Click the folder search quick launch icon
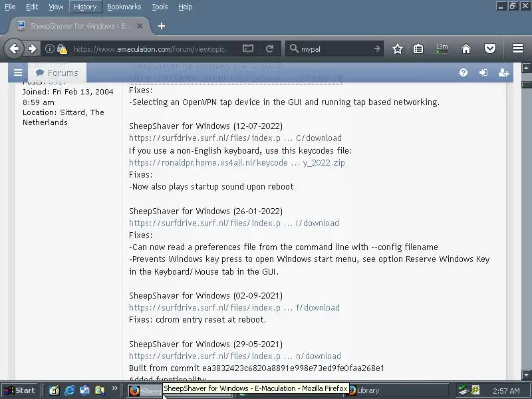 (100, 390)
